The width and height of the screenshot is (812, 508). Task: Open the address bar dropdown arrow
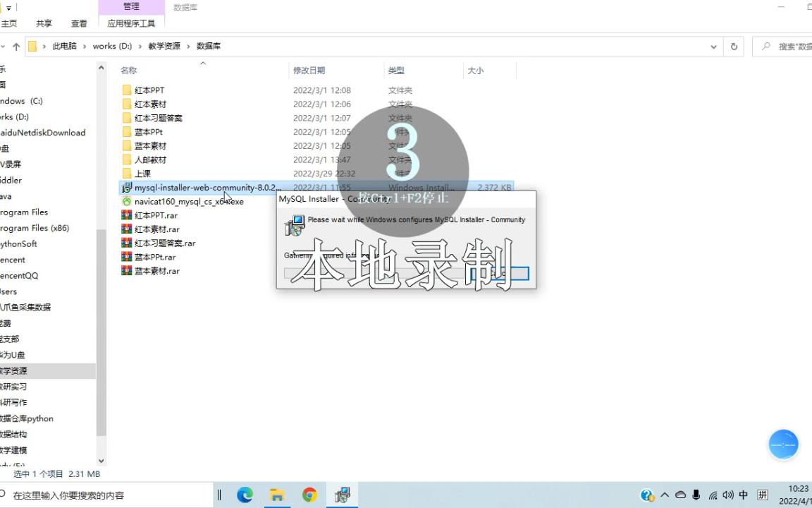[713, 46]
